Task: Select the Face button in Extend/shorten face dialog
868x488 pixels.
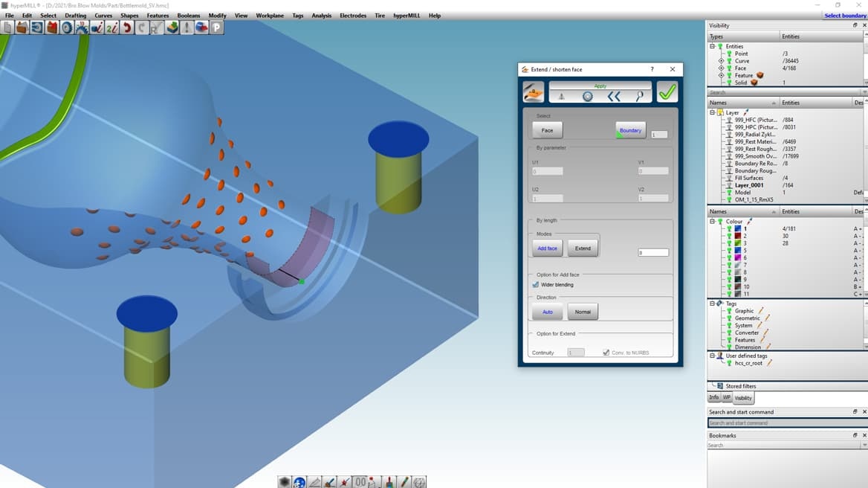Action: pyautogui.click(x=548, y=131)
